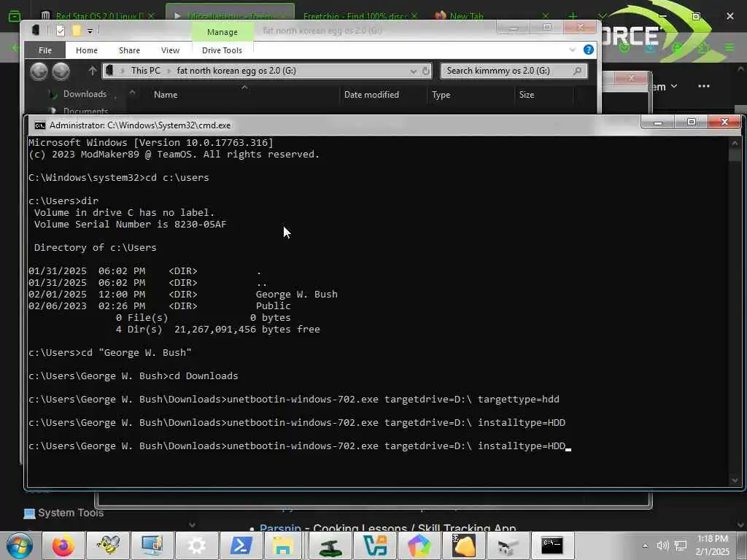The image size is (747, 560).
Task: Open File Explorer taskbar icon
Action: 283,545
